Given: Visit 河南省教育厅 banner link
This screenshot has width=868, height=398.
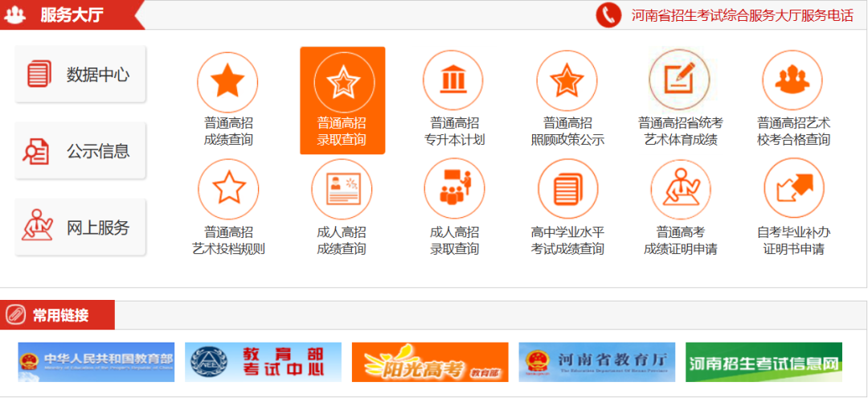Looking at the screenshot, I should click(x=596, y=363).
